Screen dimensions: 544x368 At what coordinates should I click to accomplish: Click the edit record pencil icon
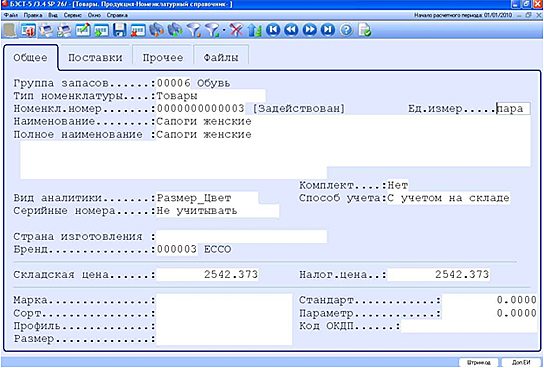[83, 30]
